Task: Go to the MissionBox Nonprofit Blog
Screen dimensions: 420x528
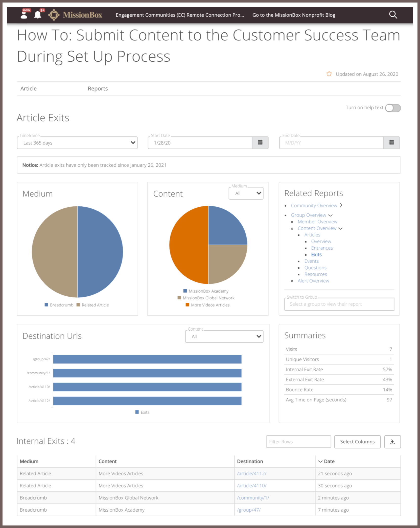Action: pyautogui.click(x=294, y=15)
